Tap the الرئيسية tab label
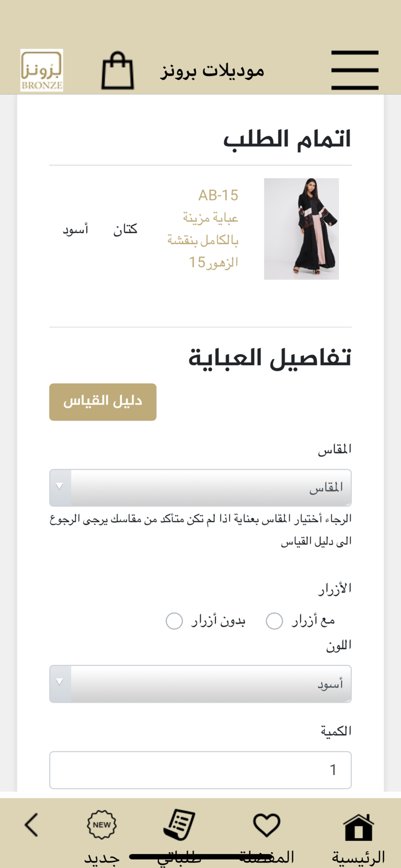401x868 pixels. coord(358,858)
